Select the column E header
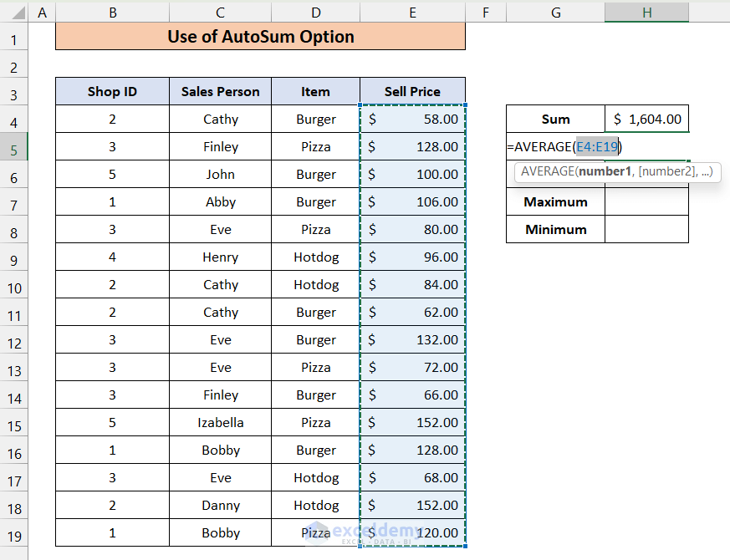Image resolution: width=730 pixels, height=560 pixels. pos(412,12)
